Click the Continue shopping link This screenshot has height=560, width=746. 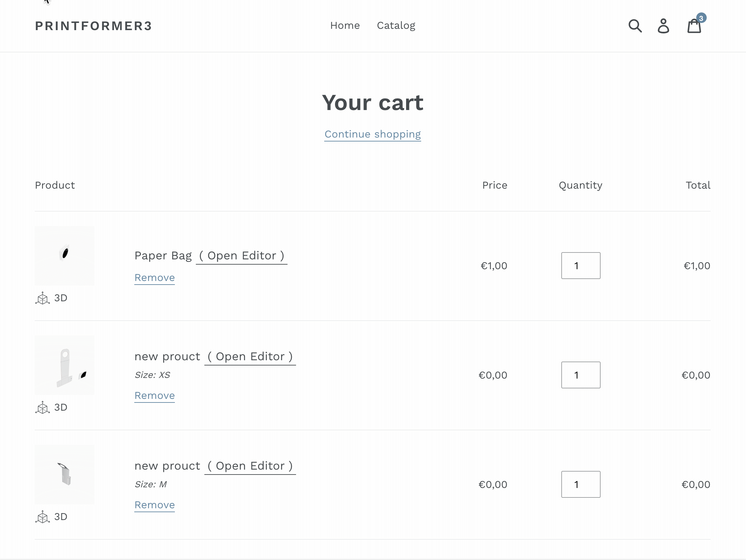372,134
